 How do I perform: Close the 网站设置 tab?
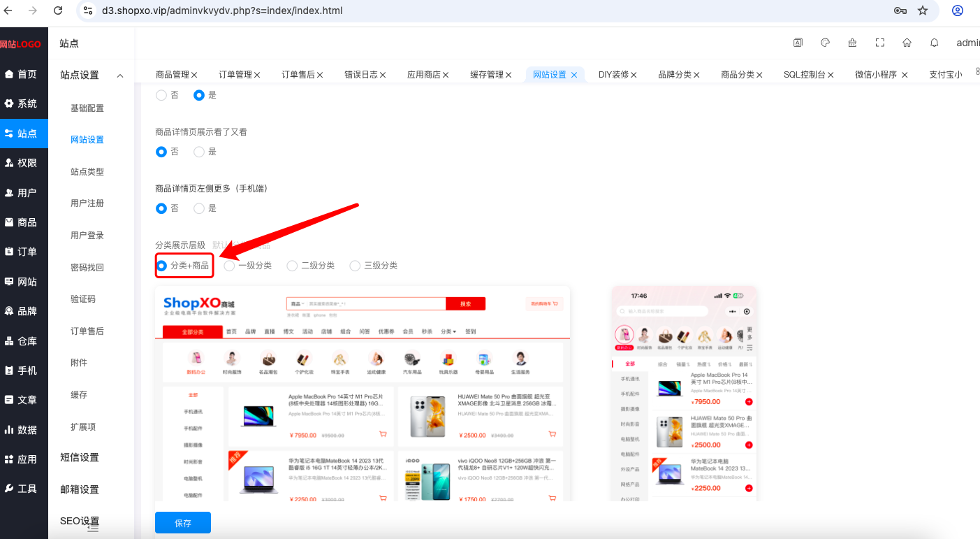pyautogui.click(x=574, y=75)
